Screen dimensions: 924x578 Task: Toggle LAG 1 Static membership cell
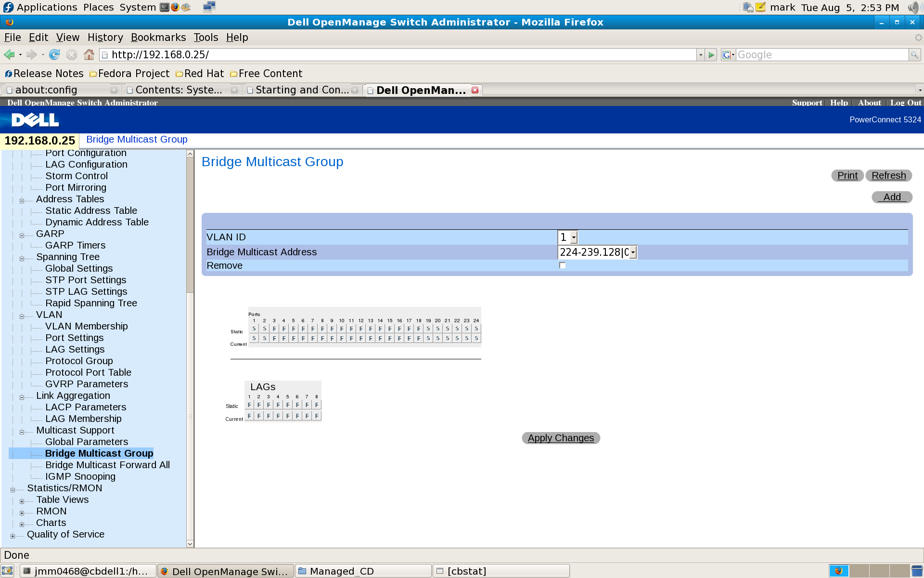(249, 405)
